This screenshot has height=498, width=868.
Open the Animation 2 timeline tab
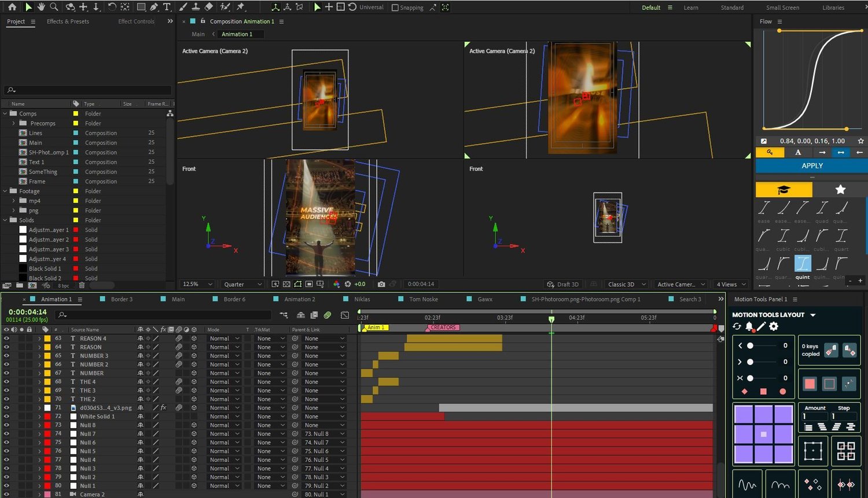(299, 299)
